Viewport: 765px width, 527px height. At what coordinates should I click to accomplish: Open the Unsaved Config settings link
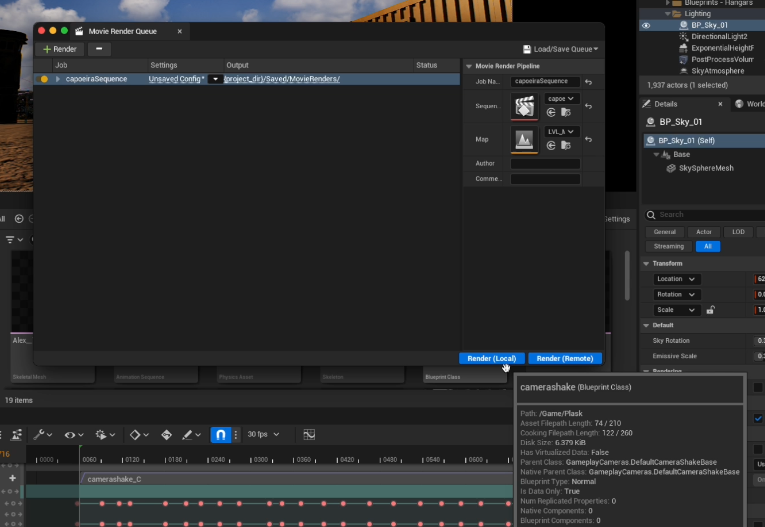tap(176, 79)
